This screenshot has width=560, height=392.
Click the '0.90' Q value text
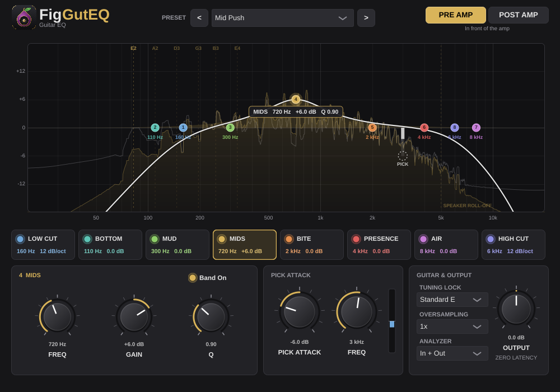click(211, 344)
